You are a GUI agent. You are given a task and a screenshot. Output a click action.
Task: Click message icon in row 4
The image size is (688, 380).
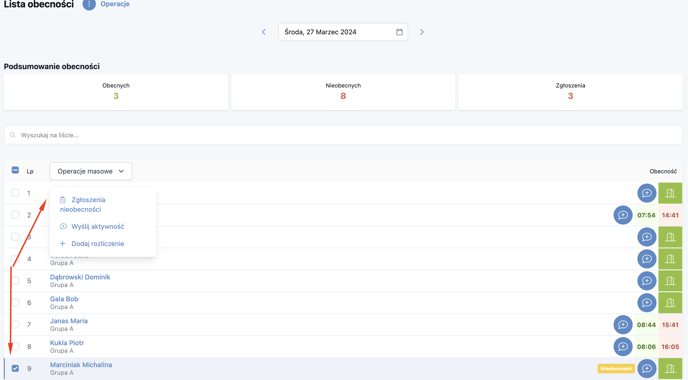pyautogui.click(x=647, y=259)
